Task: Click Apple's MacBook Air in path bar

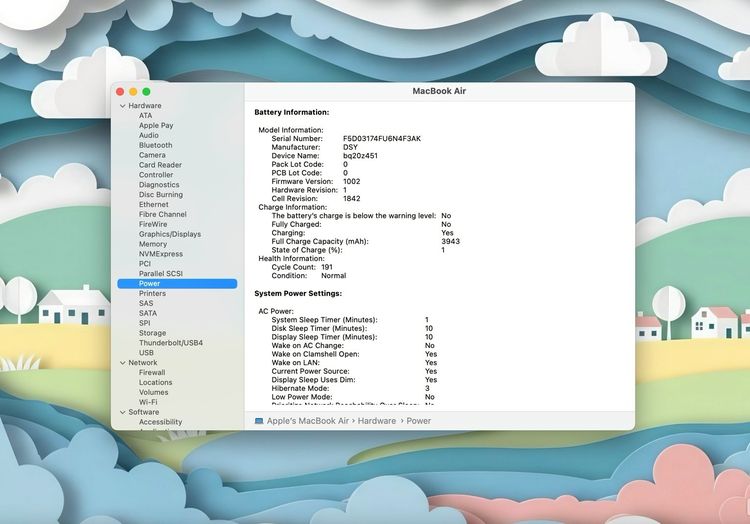Action: click(308, 421)
